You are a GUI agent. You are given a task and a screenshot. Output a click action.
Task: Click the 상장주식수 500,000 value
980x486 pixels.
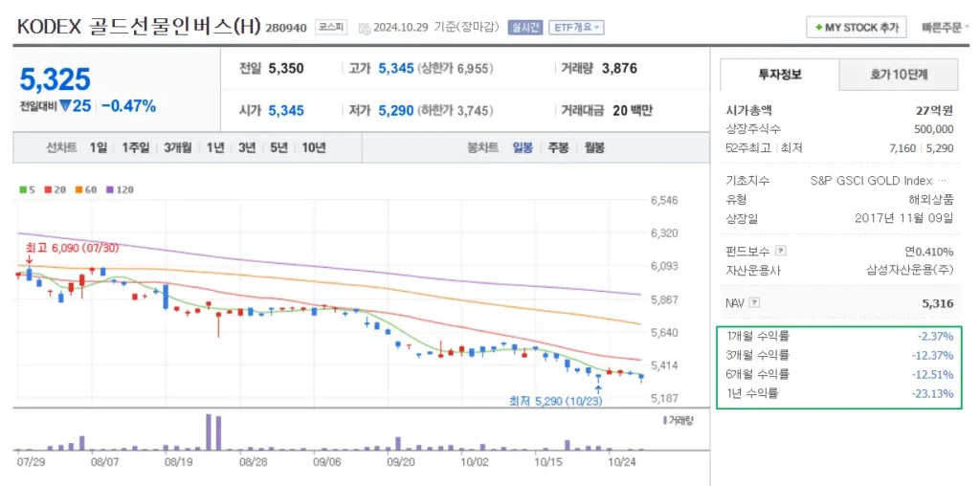pos(933,129)
